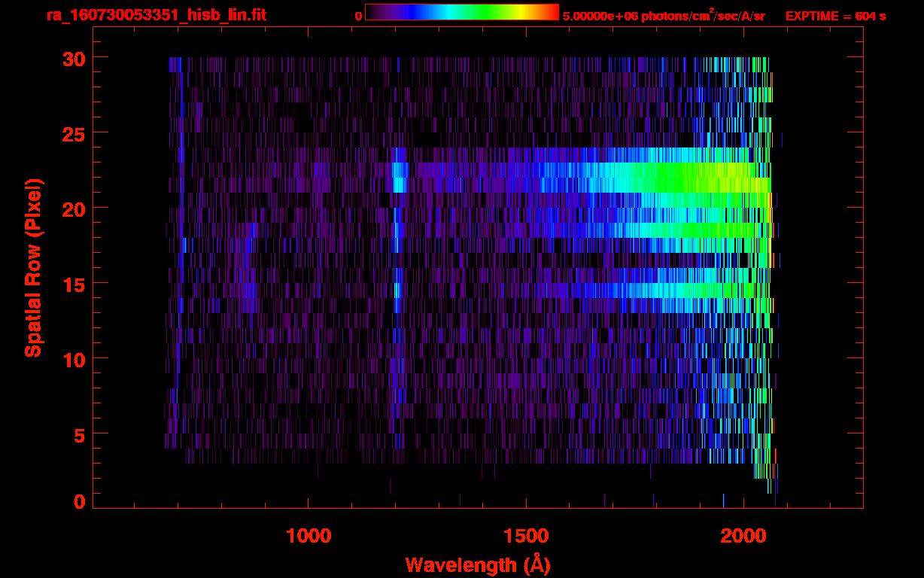Click the 0 tick label on the y-axis
The height and width of the screenshot is (578, 924).
click(x=78, y=502)
